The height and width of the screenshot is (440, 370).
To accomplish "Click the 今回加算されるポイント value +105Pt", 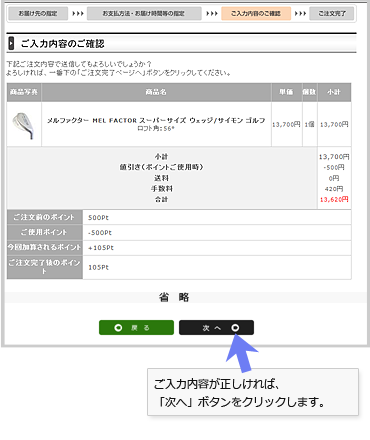I will click(101, 248).
